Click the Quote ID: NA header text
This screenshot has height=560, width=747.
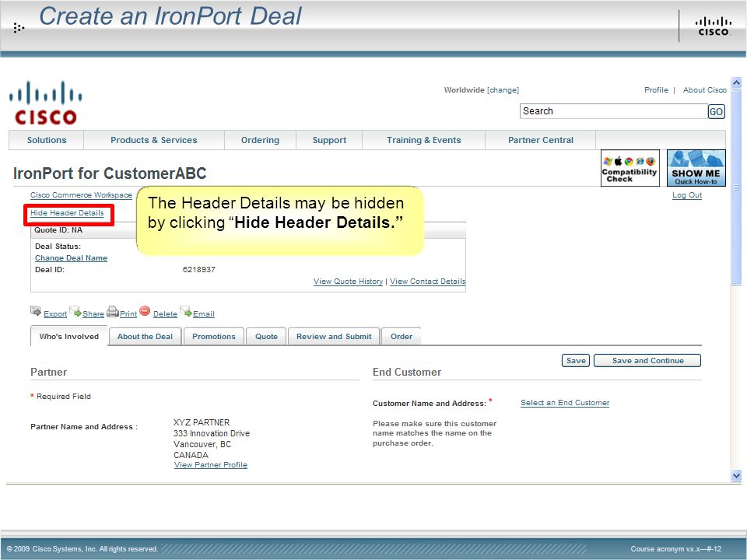click(58, 230)
